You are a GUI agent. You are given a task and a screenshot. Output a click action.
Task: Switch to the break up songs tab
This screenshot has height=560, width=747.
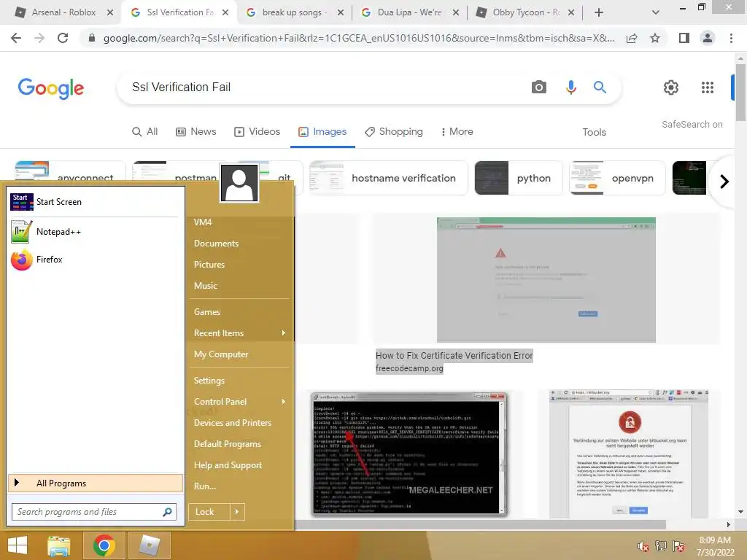click(295, 12)
